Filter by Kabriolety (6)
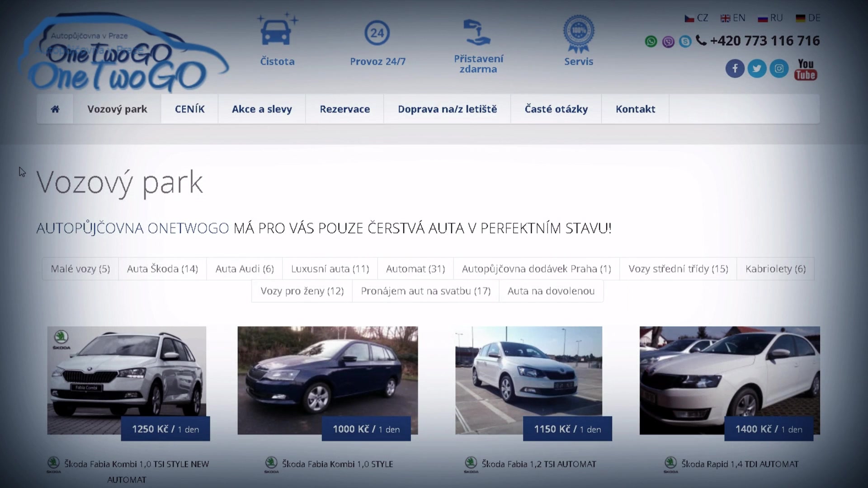 (776, 269)
